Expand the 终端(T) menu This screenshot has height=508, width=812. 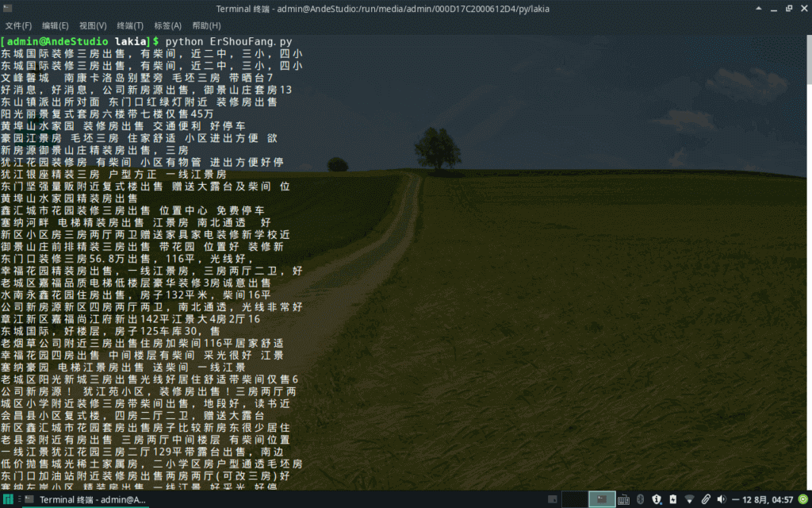click(x=130, y=25)
